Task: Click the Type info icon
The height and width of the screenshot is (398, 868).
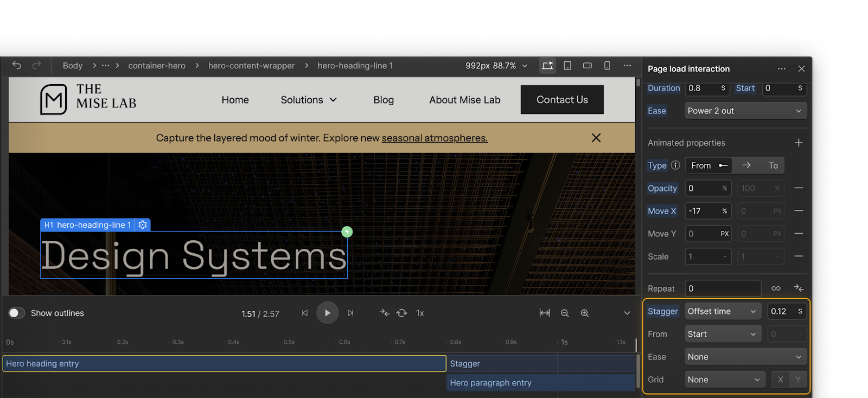Action: click(675, 165)
